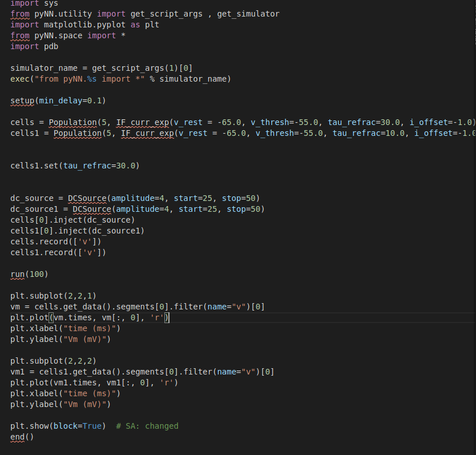
Task: Click 'matplotlib.pyplot' in the import line
Action: 84,25
